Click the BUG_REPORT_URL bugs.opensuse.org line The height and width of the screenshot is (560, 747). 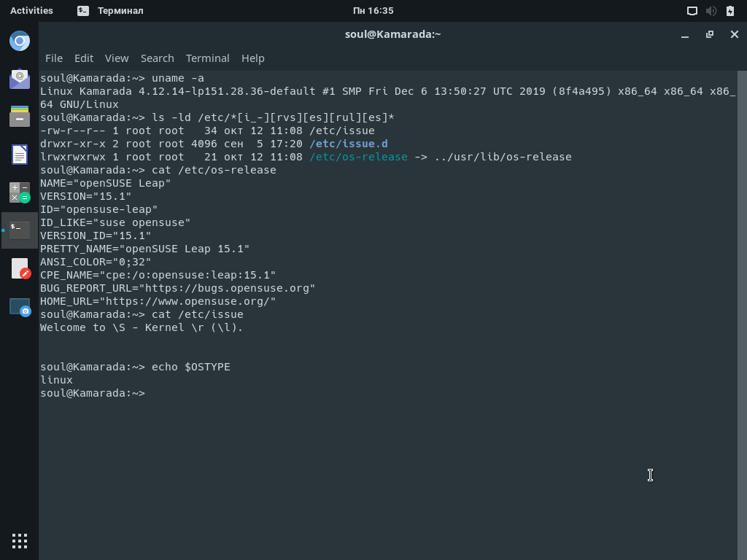coord(178,289)
